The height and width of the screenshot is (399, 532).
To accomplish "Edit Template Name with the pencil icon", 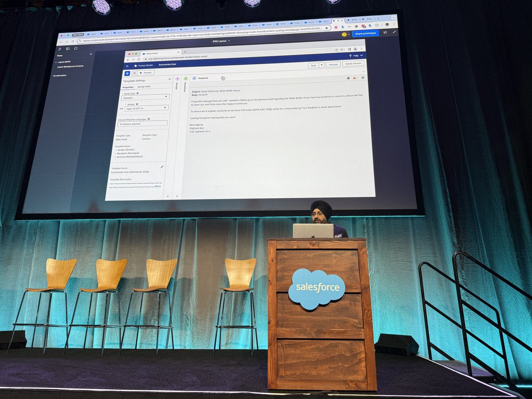I will click(x=162, y=167).
